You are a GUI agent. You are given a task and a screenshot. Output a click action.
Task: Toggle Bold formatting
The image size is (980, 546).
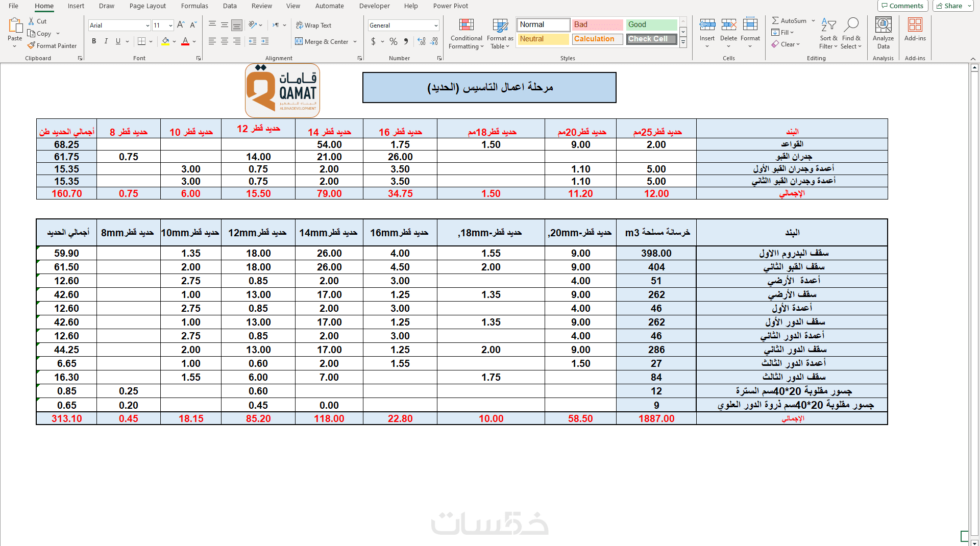tap(94, 41)
